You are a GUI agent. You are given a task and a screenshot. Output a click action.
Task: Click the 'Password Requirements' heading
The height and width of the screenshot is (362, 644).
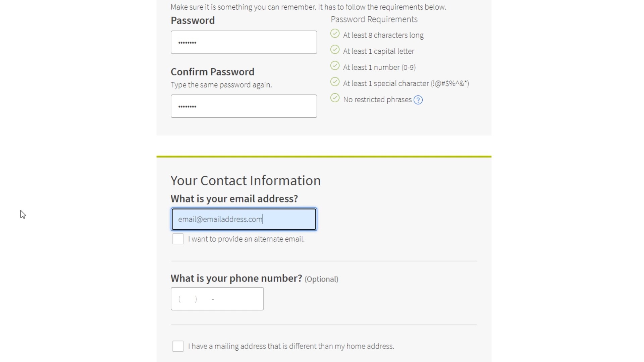[374, 19]
